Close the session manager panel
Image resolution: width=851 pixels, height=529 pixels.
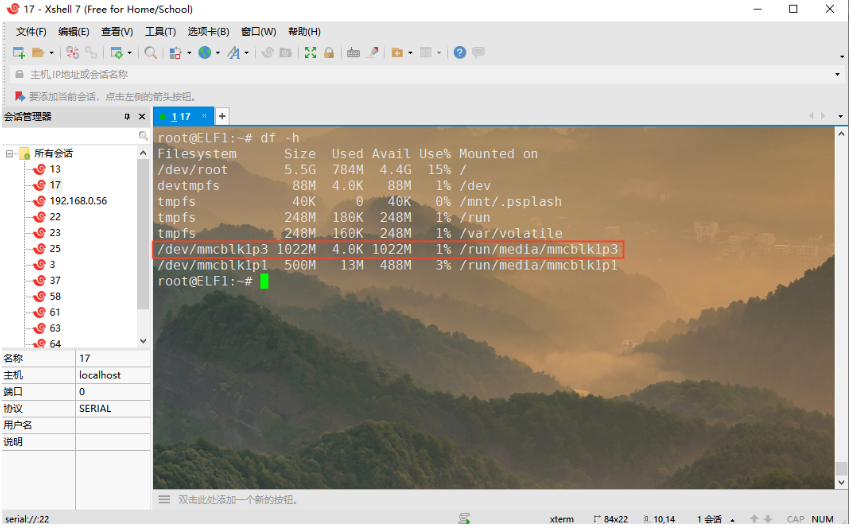click(x=142, y=117)
